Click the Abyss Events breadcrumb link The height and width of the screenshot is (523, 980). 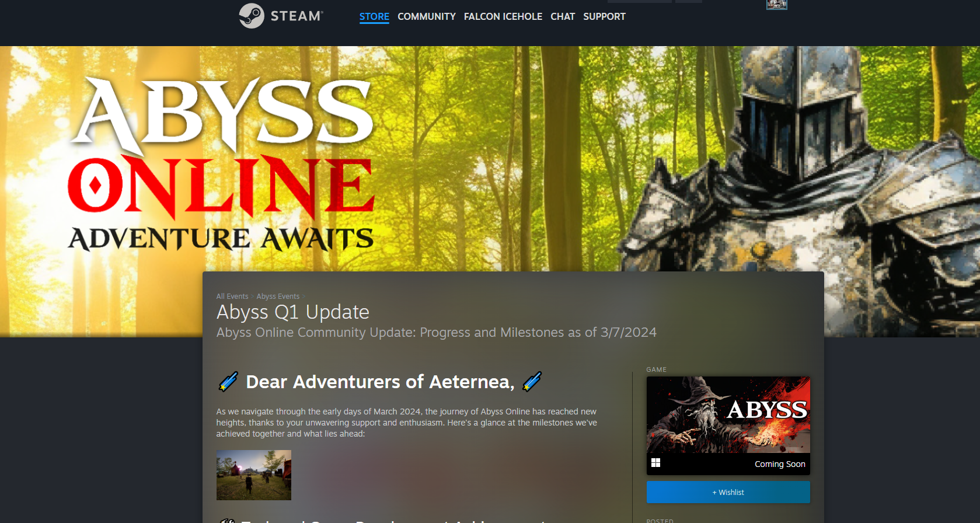tap(278, 297)
